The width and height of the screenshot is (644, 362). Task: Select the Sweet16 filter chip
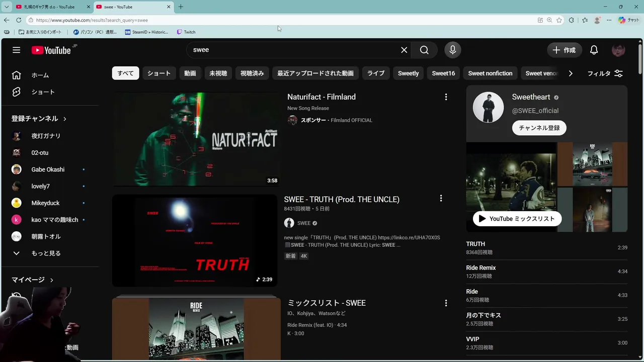(443, 73)
